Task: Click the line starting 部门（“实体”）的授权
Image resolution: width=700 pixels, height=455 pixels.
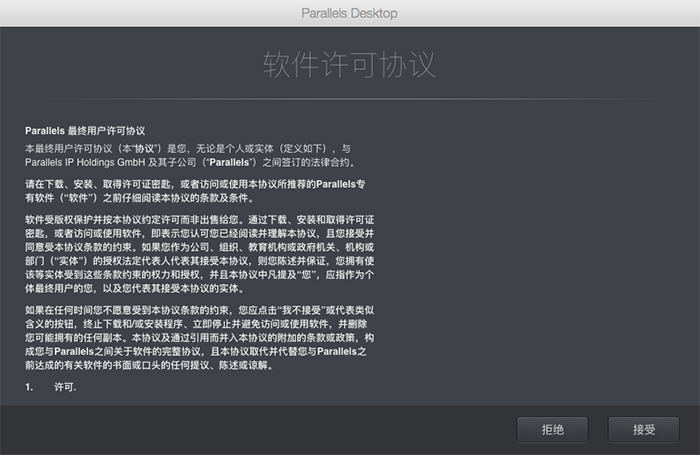Action: [200, 261]
